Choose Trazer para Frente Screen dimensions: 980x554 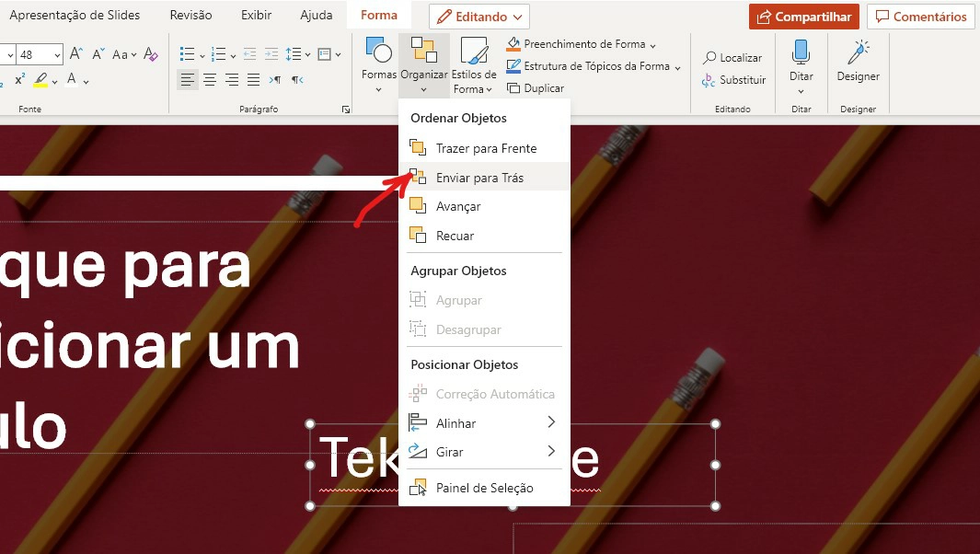(484, 148)
